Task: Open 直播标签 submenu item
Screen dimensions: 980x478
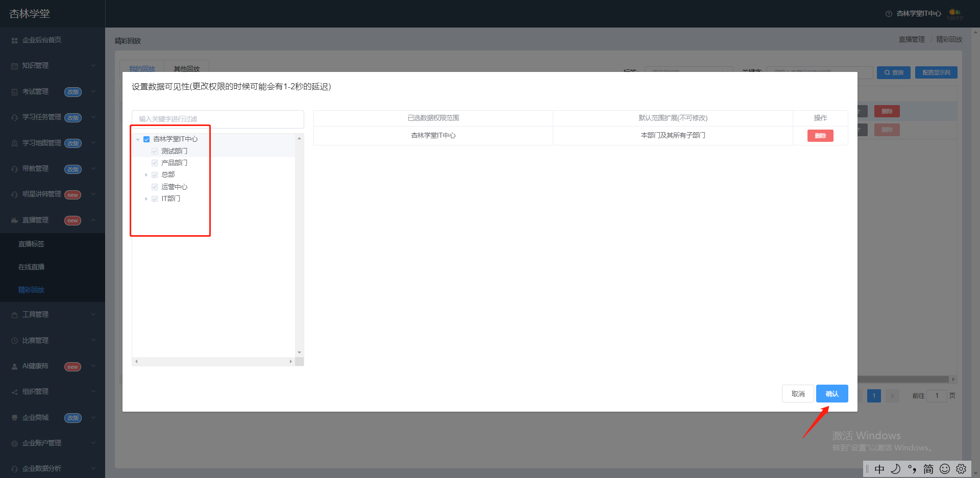Action: pyautogui.click(x=31, y=244)
